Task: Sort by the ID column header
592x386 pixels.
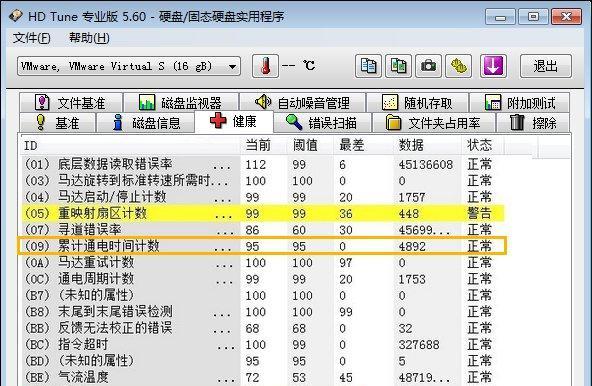Action: point(130,145)
